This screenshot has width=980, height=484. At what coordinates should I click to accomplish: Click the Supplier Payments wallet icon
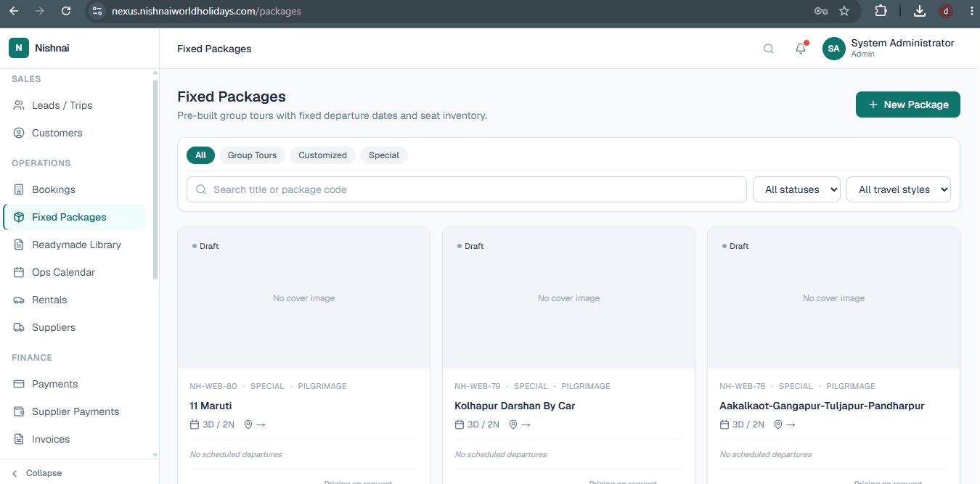19,411
